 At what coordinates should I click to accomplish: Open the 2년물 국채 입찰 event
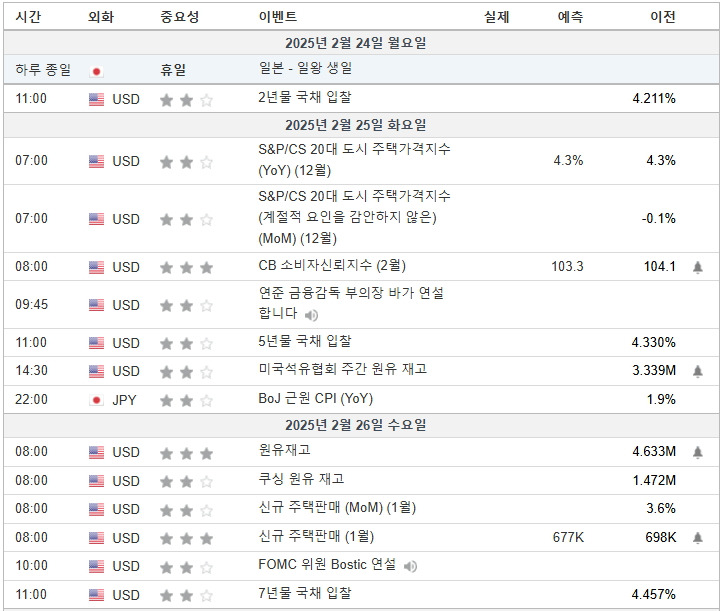pos(305,97)
